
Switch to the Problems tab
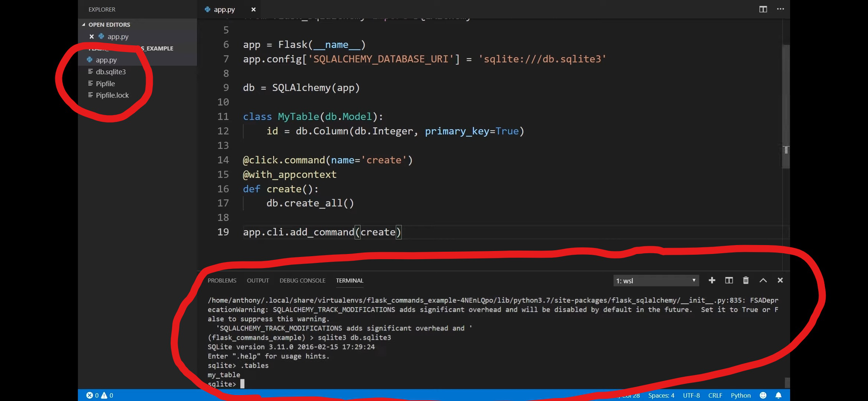pyautogui.click(x=222, y=280)
